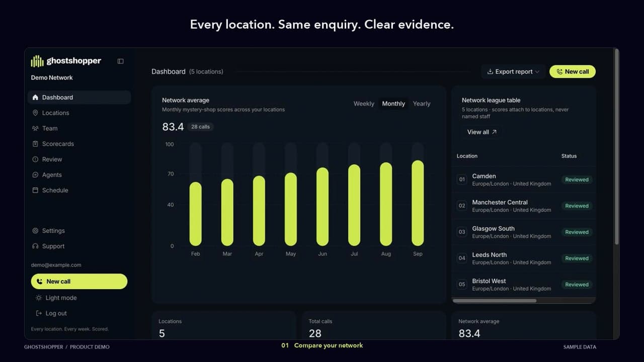Viewport: 644px width, 362px height.
Task: Open Scorecards from the sidebar menu
Action: tap(79, 144)
